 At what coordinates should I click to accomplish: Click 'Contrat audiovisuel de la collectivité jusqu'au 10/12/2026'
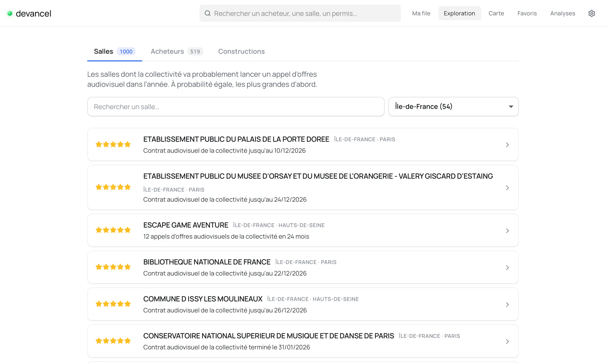coord(224,151)
